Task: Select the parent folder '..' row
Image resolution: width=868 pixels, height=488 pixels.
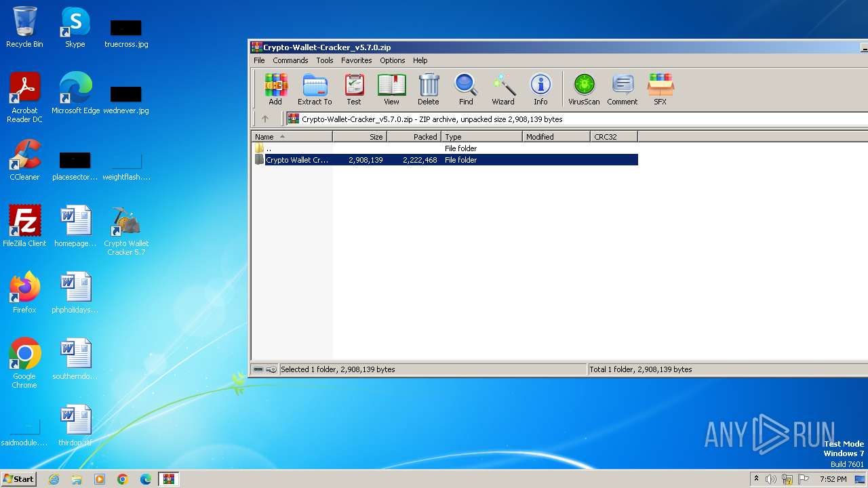Action: 445,148
